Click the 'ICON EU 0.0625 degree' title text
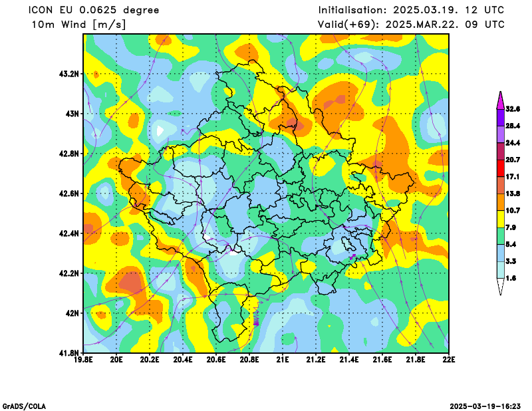Screen dimensions: 532x411 pyautogui.click(x=94, y=10)
